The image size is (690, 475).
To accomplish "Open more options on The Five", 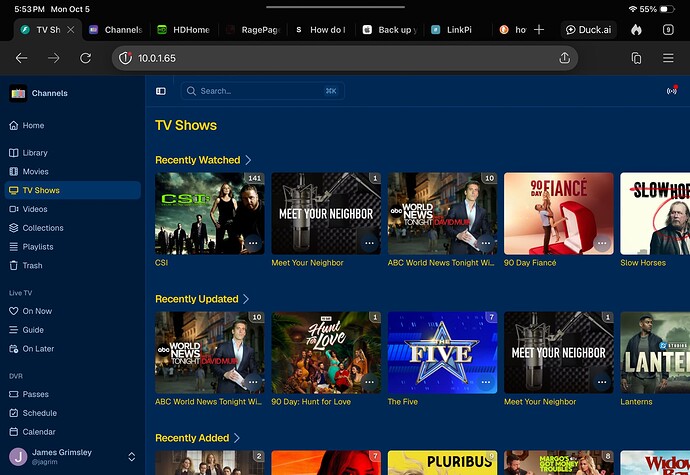I will point(485,382).
